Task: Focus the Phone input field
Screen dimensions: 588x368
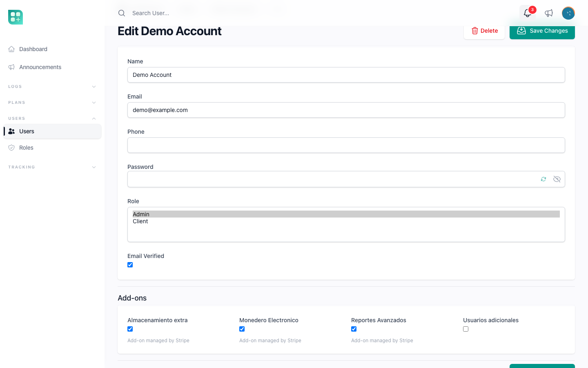Action: coord(346,145)
